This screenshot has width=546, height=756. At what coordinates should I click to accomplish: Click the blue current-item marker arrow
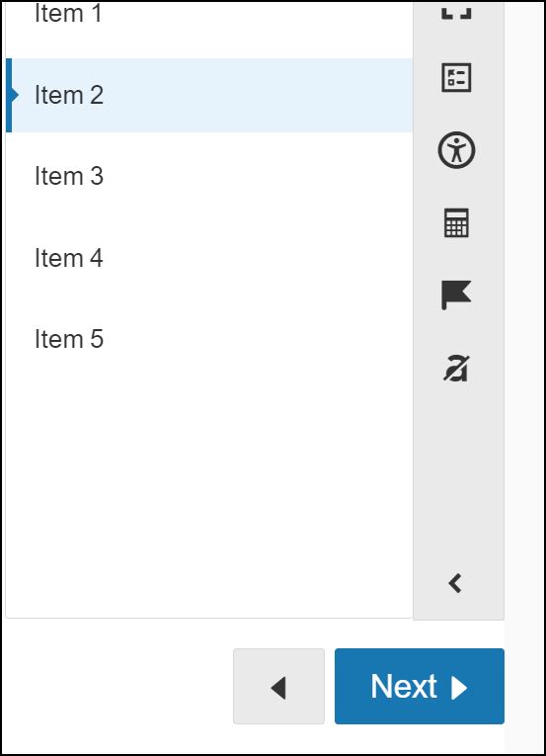15,95
